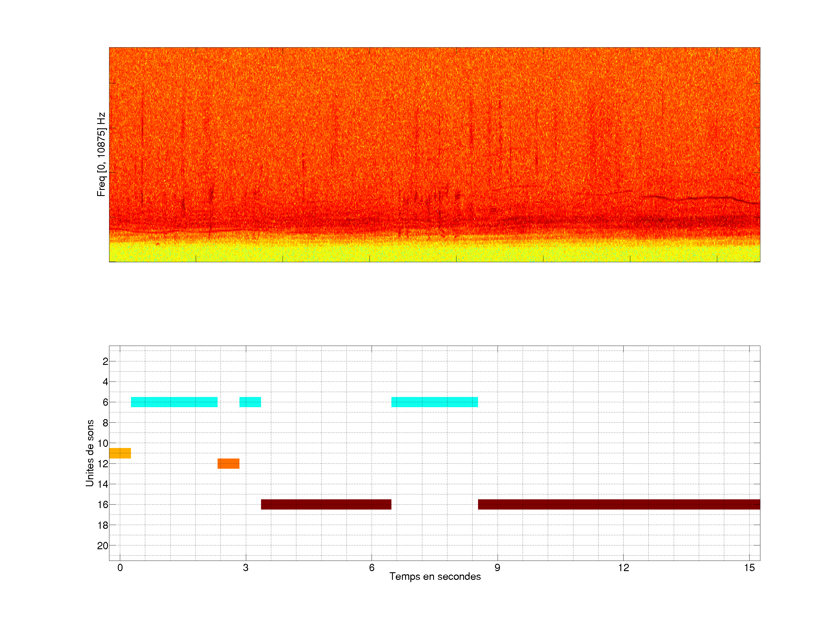Click x-axis tick label 12
The image size is (840, 630).
click(623, 568)
